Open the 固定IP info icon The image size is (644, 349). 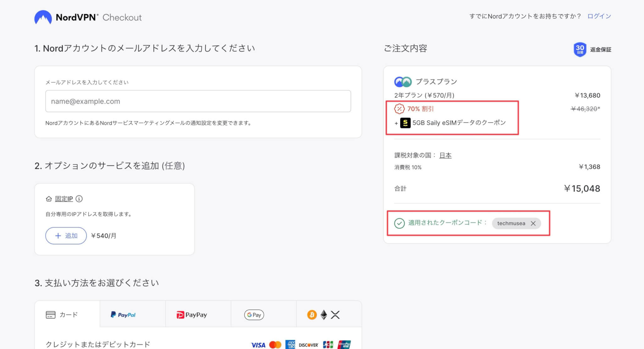click(x=79, y=199)
